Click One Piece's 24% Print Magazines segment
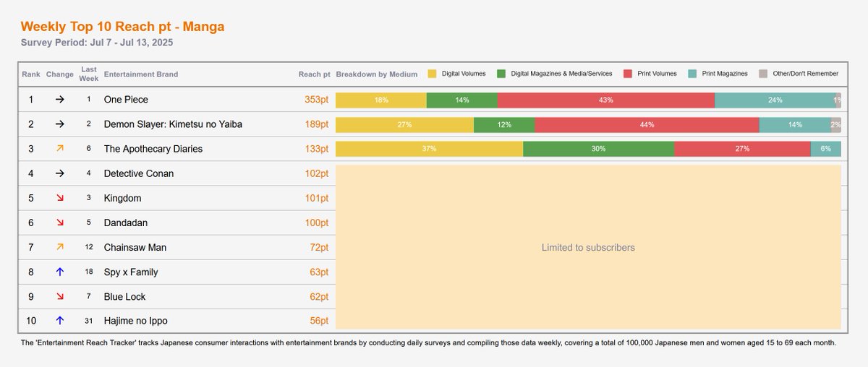Image resolution: width=868 pixels, height=367 pixels. pos(775,100)
